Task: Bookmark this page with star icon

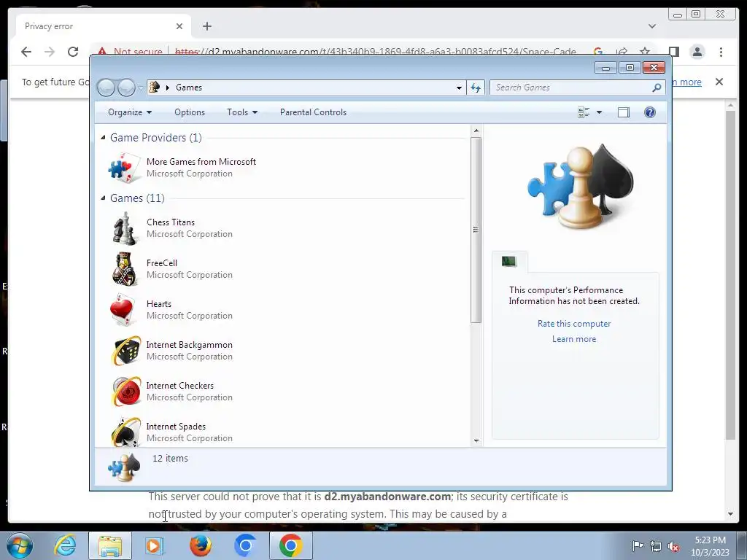Action: [645, 51]
